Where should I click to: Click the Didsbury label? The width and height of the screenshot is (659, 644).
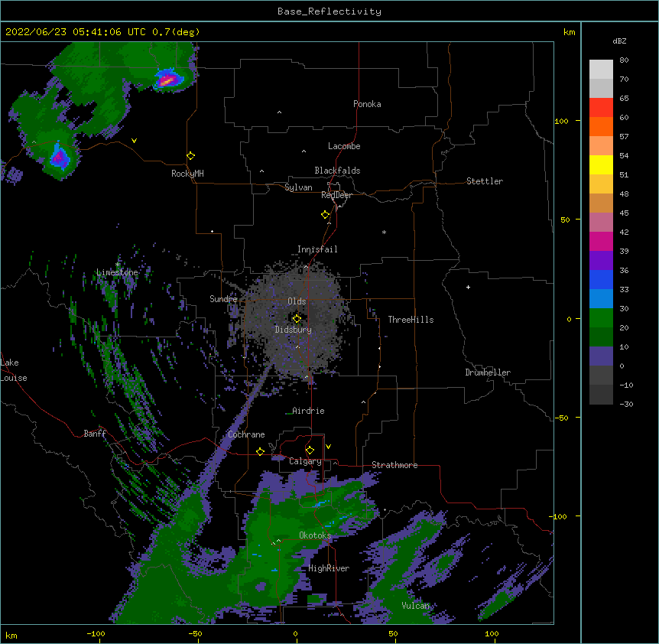294,330
